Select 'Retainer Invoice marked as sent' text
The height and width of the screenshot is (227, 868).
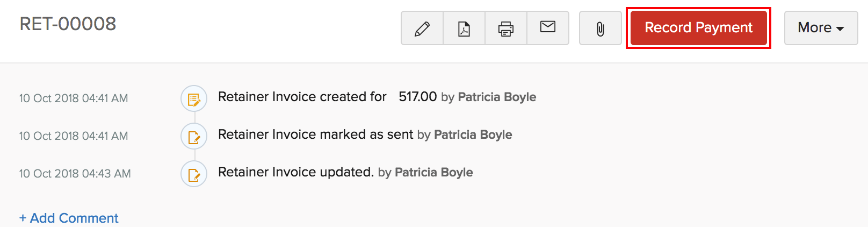point(315,134)
